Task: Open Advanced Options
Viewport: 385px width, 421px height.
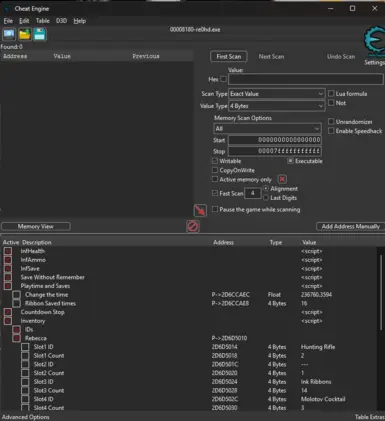Action: click(x=26, y=417)
